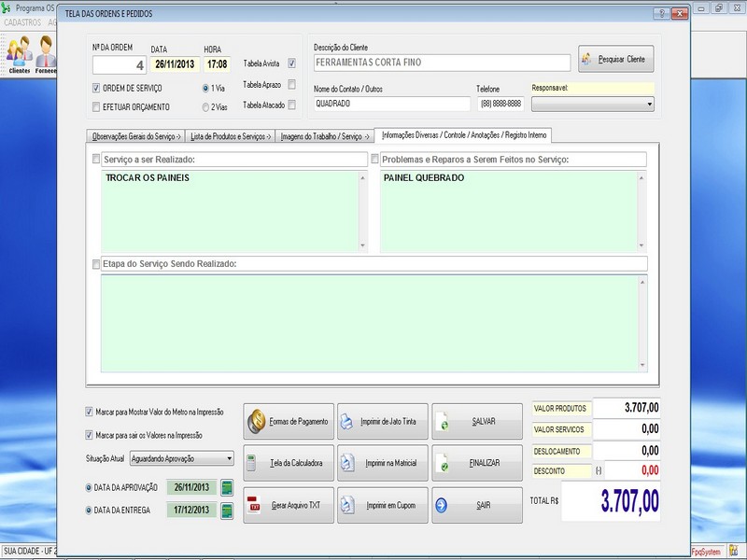The height and width of the screenshot is (560, 747).
Task: Click Imprimir de Jato Tinta
Action: point(382,422)
